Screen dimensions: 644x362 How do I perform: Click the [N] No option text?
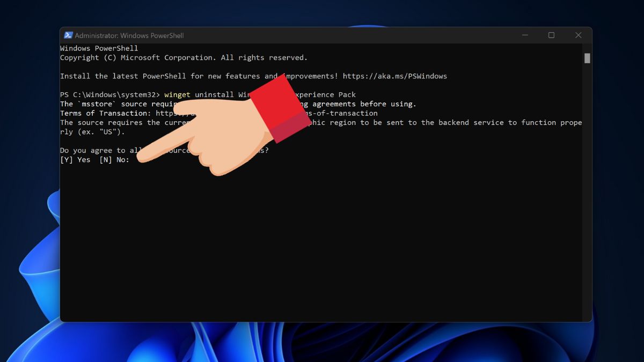113,160
